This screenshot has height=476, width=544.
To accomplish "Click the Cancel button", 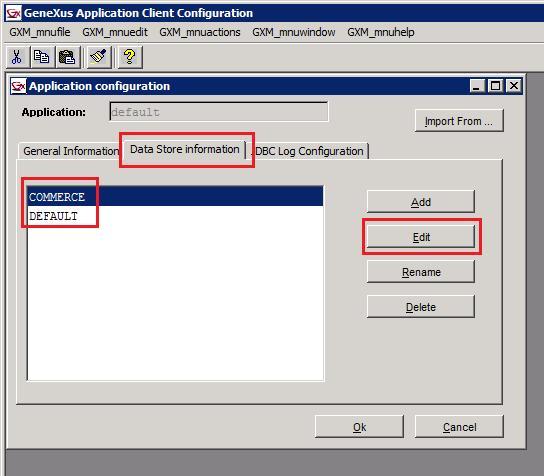I will click(x=459, y=427).
